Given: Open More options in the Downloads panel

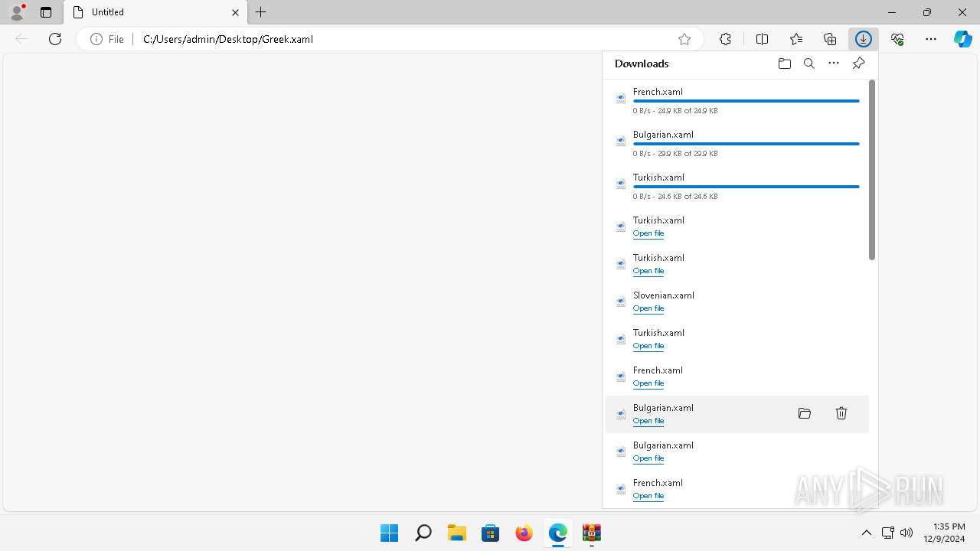Looking at the screenshot, I should click(x=834, y=64).
